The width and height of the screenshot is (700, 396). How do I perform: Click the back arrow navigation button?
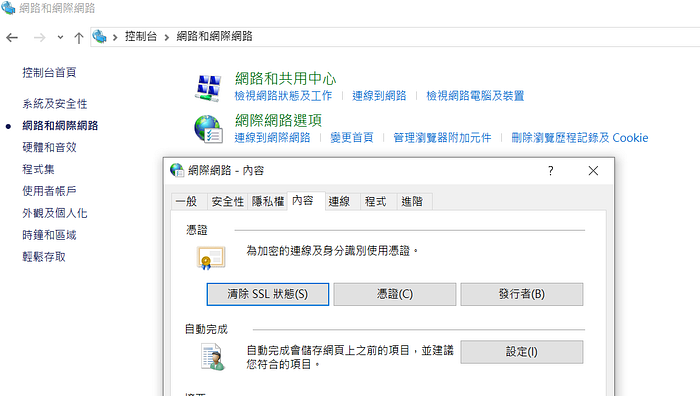pos(12,38)
